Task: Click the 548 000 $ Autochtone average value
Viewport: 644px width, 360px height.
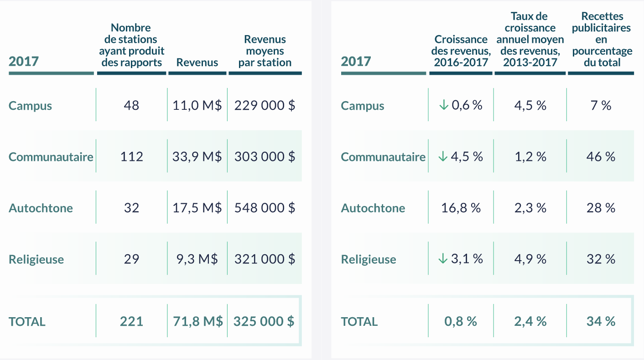Action: coord(265,208)
